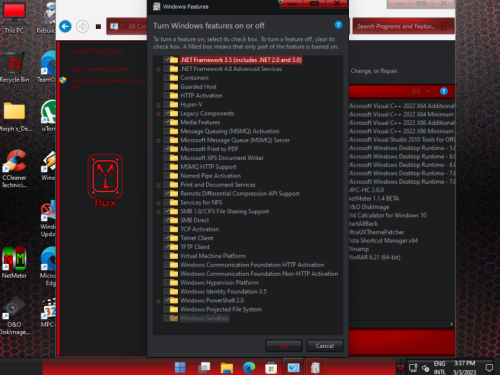This screenshot has height=375, width=500.
Task: Open the Start menu on the taskbar
Action: click(180, 367)
